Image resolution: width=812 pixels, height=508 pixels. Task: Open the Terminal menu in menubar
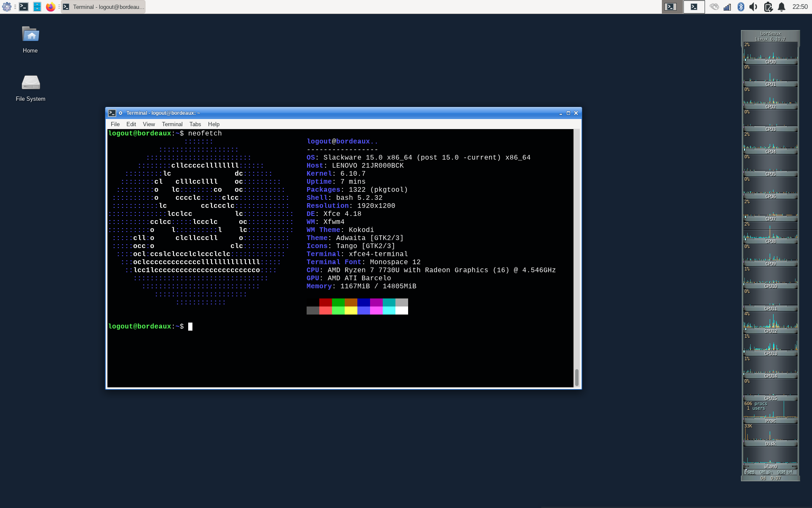[x=172, y=124]
